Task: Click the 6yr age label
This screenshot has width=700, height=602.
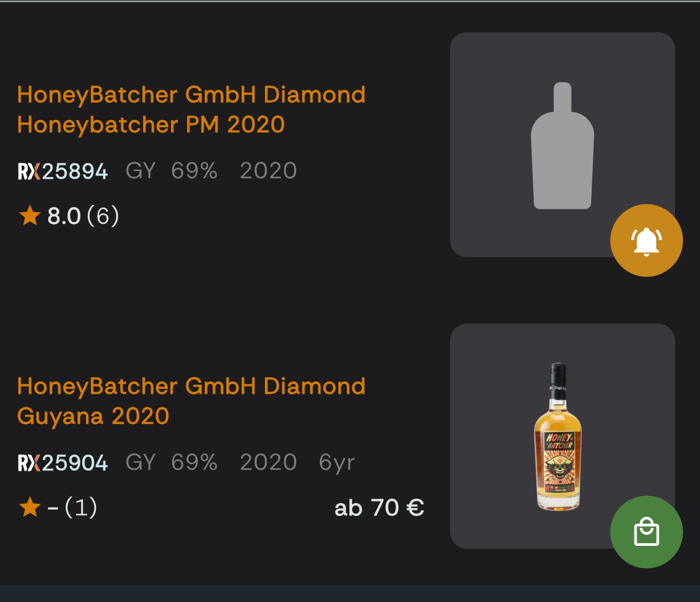Action: pos(337,463)
